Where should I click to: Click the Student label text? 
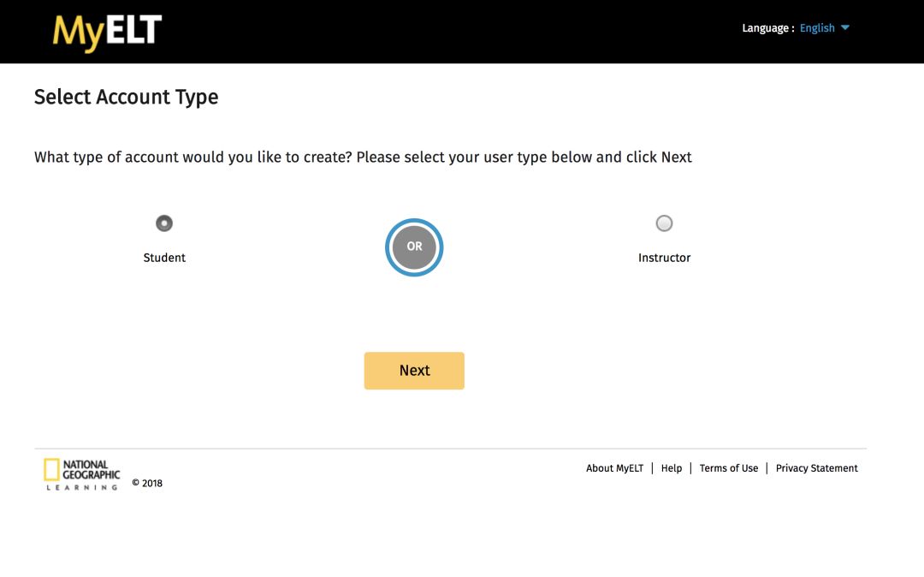tap(164, 258)
